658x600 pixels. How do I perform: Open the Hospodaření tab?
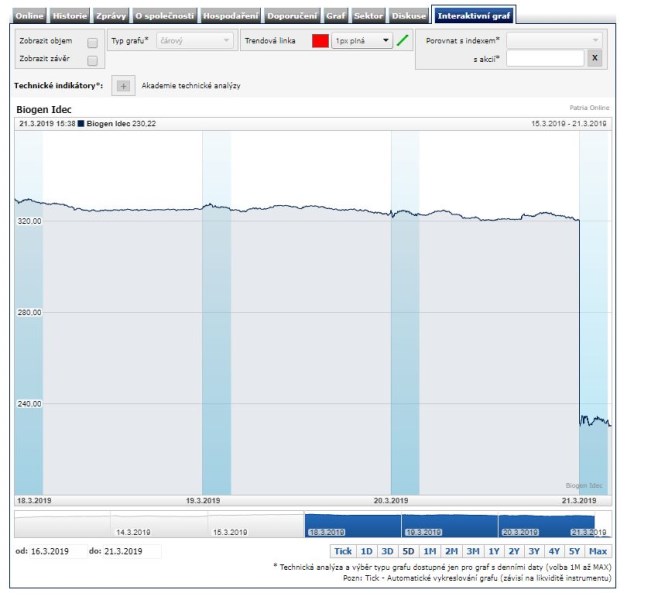click(231, 16)
